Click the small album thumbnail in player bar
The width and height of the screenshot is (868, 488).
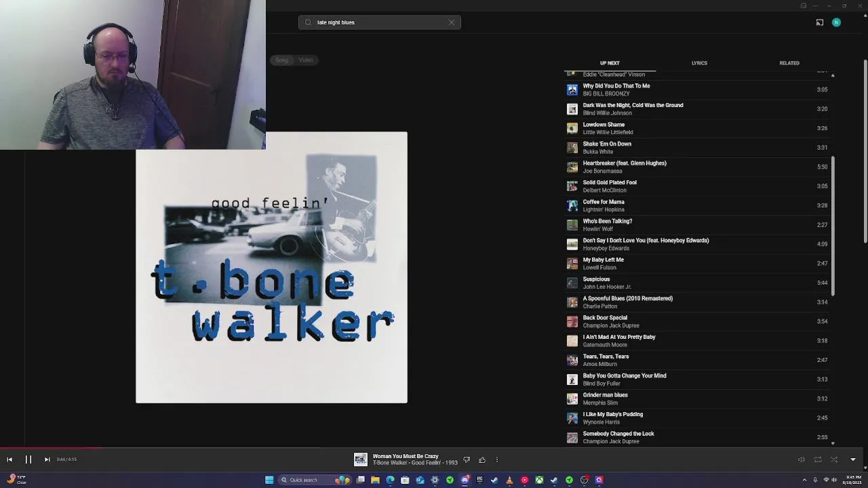click(x=361, y=460)
